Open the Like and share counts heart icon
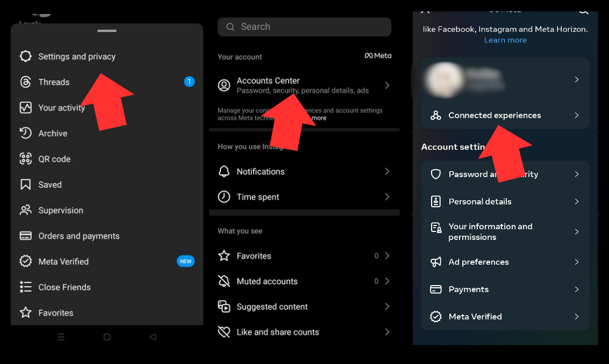609x364 pixels. coord(224,332)
